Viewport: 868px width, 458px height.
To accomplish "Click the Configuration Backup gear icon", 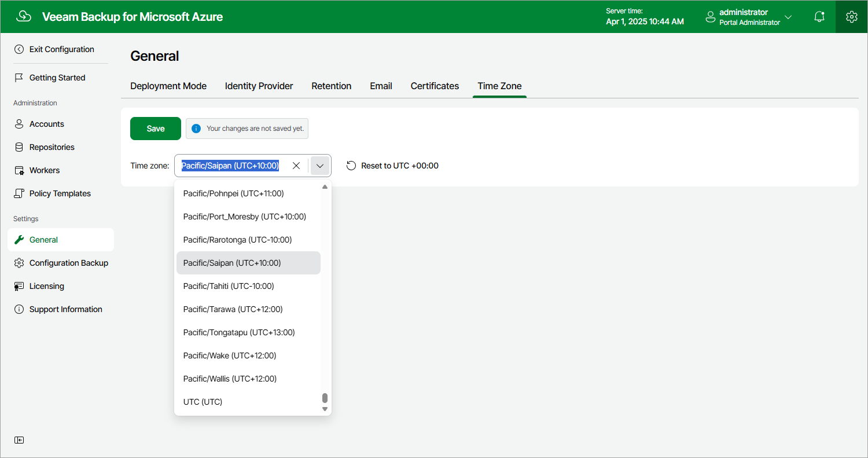I will [x=19, y=263].
